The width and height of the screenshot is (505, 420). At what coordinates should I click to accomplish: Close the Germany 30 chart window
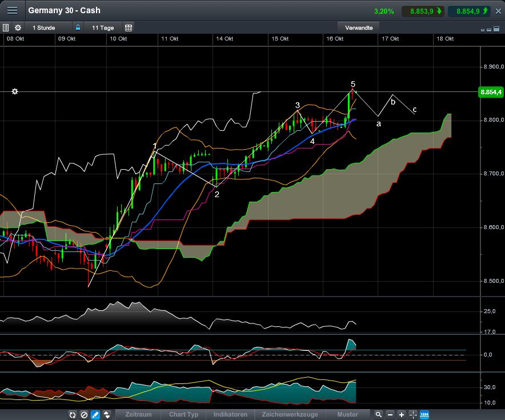pyautogui.click(x=498, y=11)
